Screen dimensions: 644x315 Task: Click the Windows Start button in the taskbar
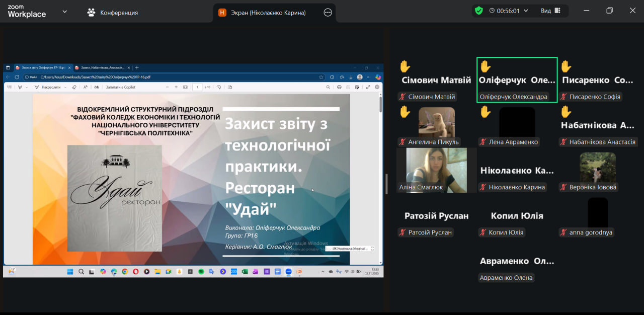coord(70,272)
